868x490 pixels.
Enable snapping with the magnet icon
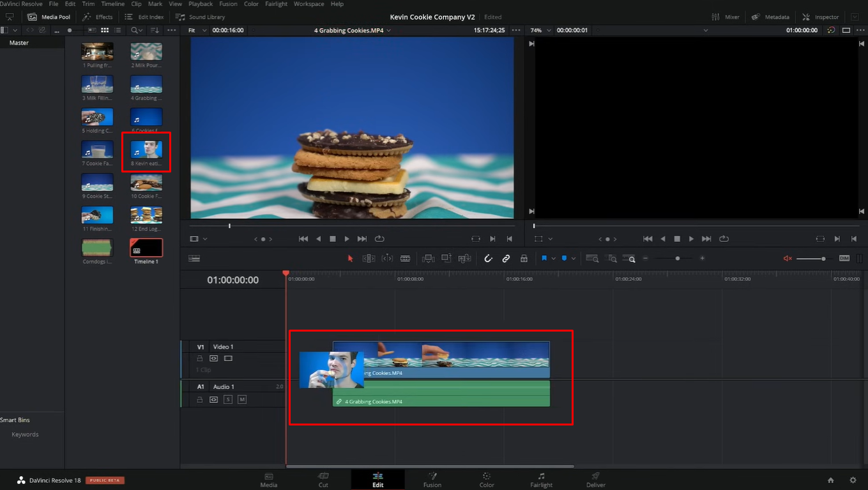(x=489, y=258)
